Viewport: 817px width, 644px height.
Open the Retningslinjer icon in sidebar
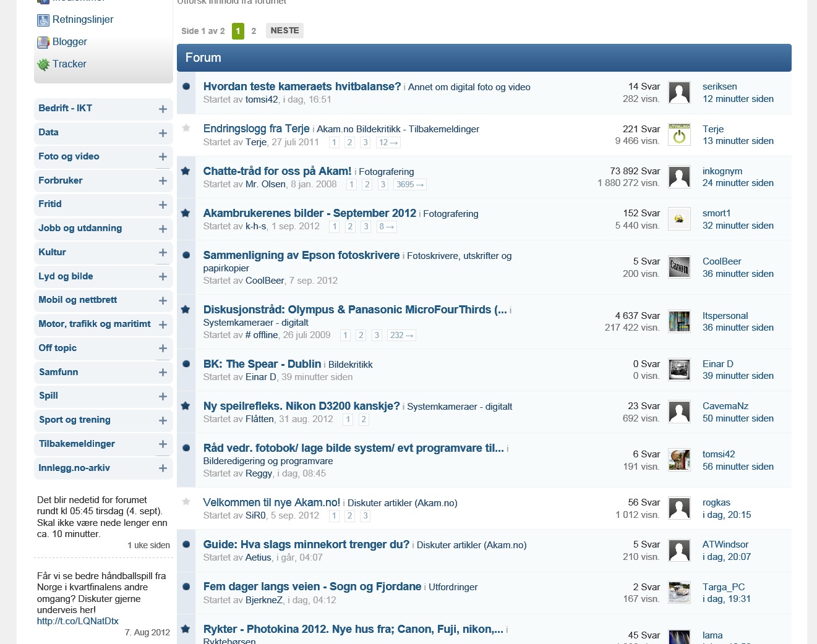click(x=43, y=20)
